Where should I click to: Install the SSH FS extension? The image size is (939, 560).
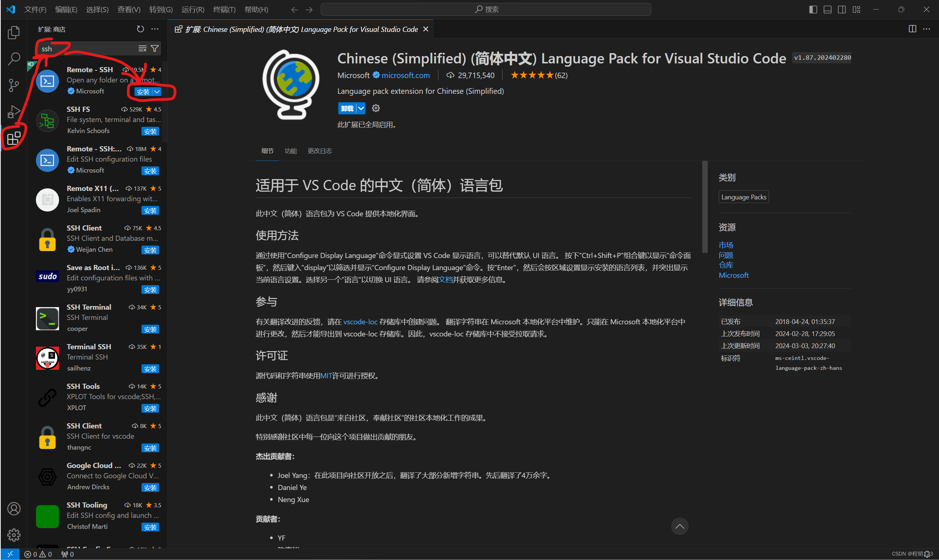[x=150, y=131]
